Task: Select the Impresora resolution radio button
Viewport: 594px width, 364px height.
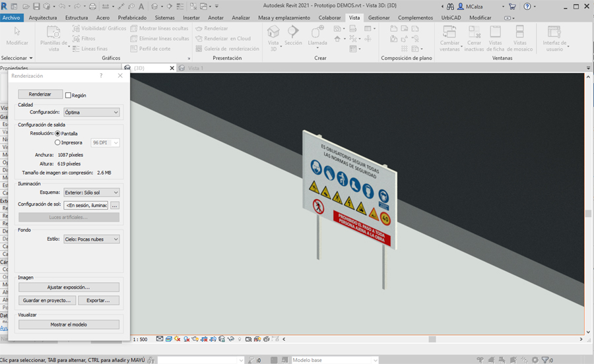Action: point(58,142)
